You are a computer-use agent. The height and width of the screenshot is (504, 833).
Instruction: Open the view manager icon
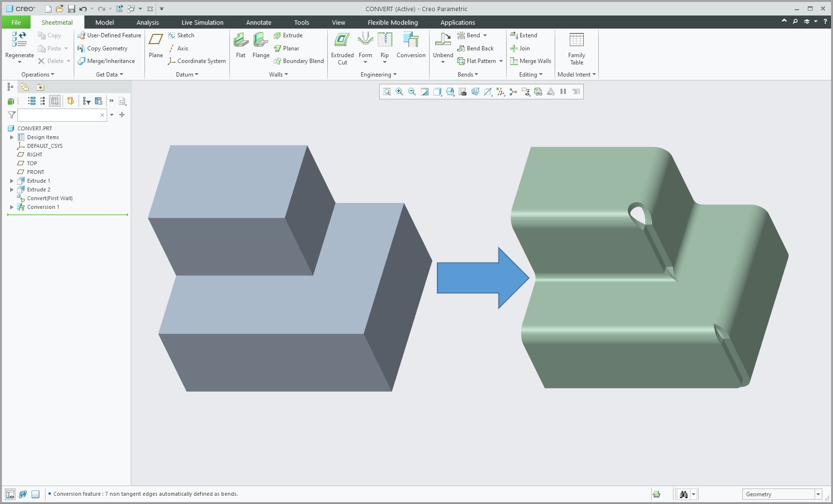point(463,92)
